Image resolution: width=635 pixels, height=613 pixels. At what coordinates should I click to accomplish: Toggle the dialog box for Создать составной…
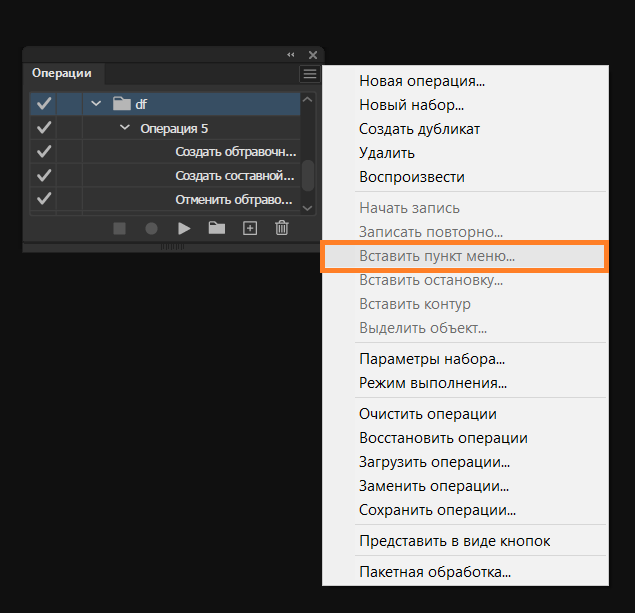pyautogui.click(x=69, y=175)
